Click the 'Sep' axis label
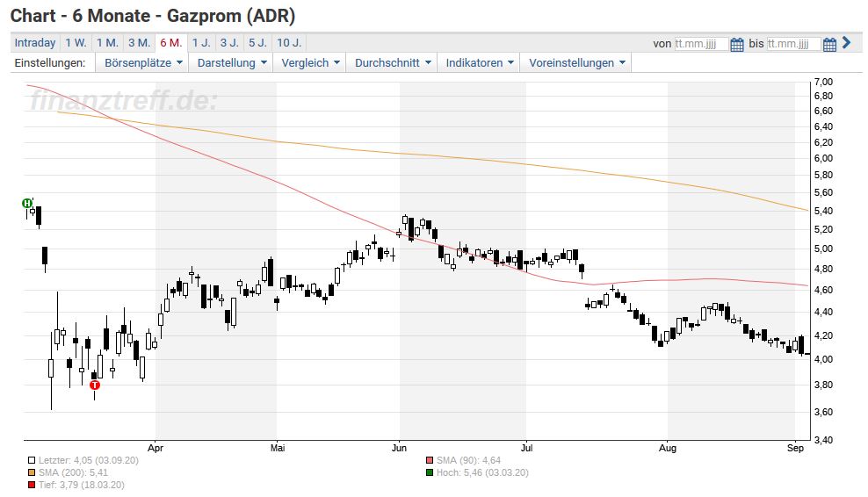This screenshot has height=497, width=868. click(x=795, y=448)
